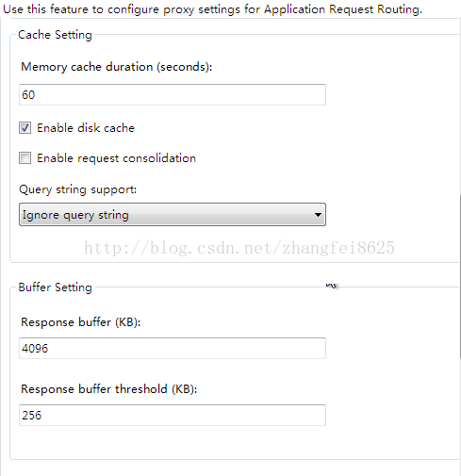Screen dimensions: 461x476
Task: Click the "Response buffer threshold (KB):" label
Action: pos(109,389)
